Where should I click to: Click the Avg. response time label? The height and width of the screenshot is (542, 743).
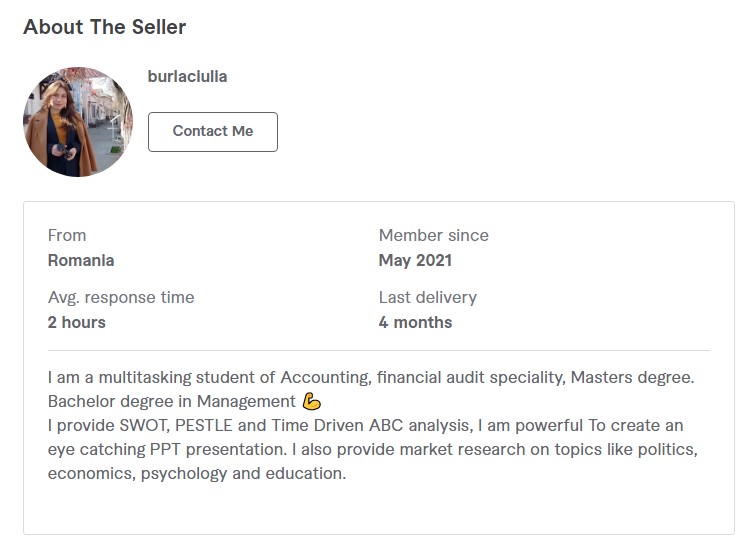pyautogui.click(x=121, y=297)
